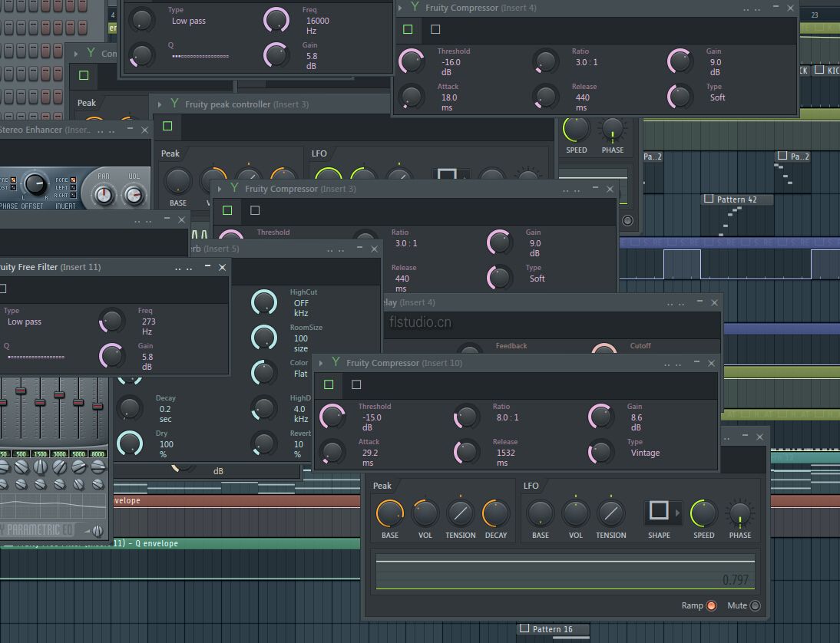Select Peak tab in Fruity peak controller (Insert 3)

(x=170, y=153)
